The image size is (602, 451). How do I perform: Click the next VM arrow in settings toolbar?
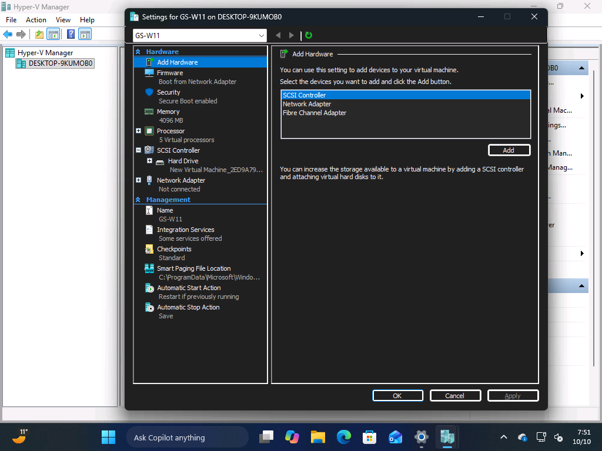[x=291, y=35]
